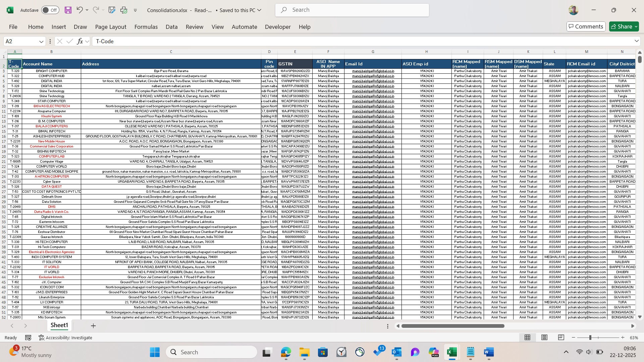
Task: Open the Customize Quick Access Toolbar dropdown
Action: click(135, 10)
